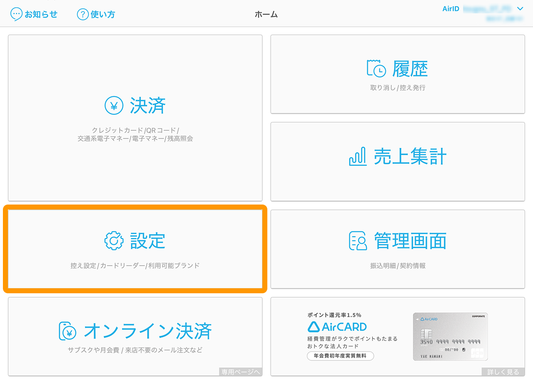Select the 決済 payment tile title
This screenshot has width=533, height=392.
point(148,106)
